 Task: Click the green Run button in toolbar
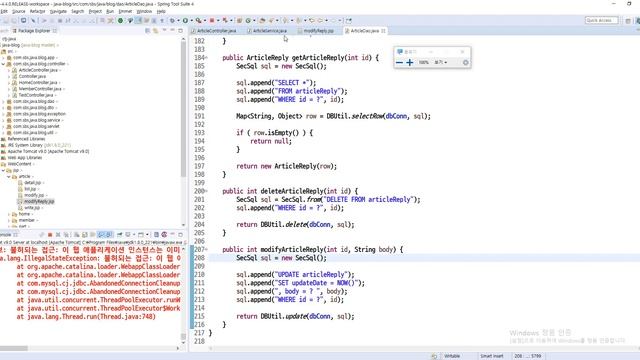(185, 20)
